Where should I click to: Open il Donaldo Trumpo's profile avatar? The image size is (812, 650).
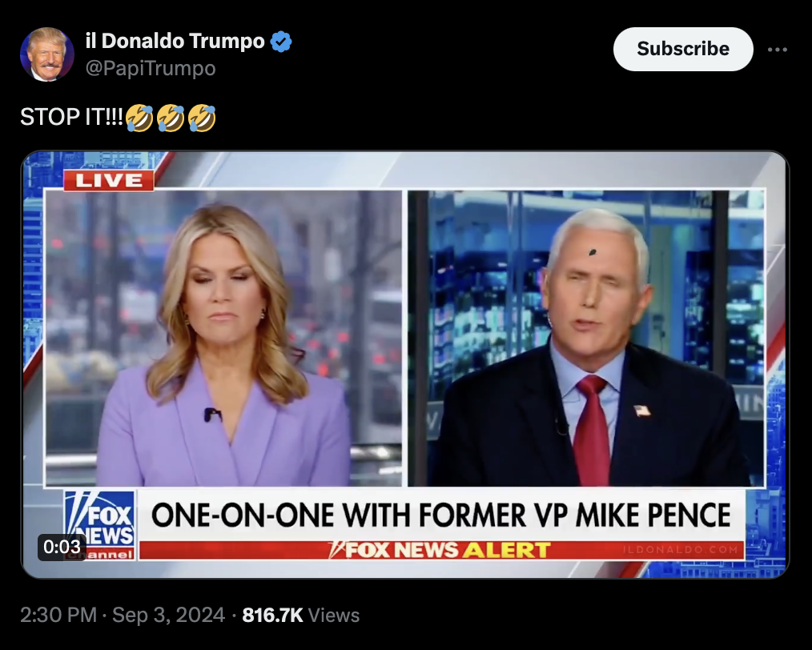click(47, 54)
